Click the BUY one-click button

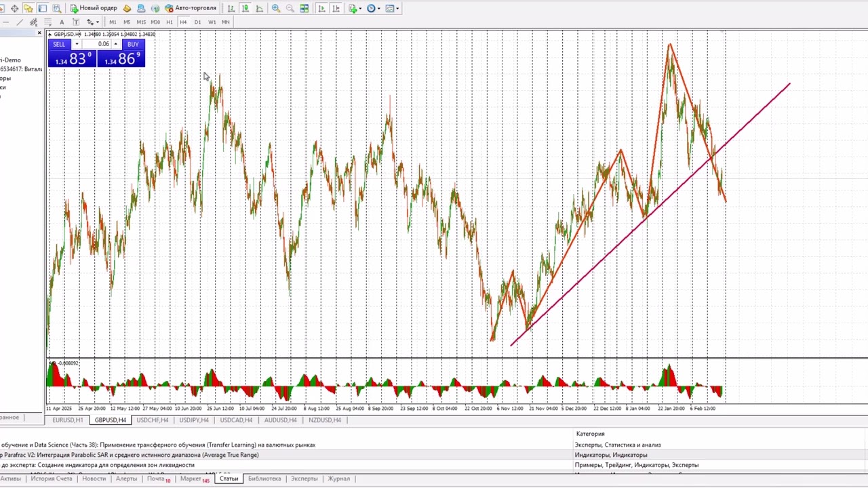133,44
